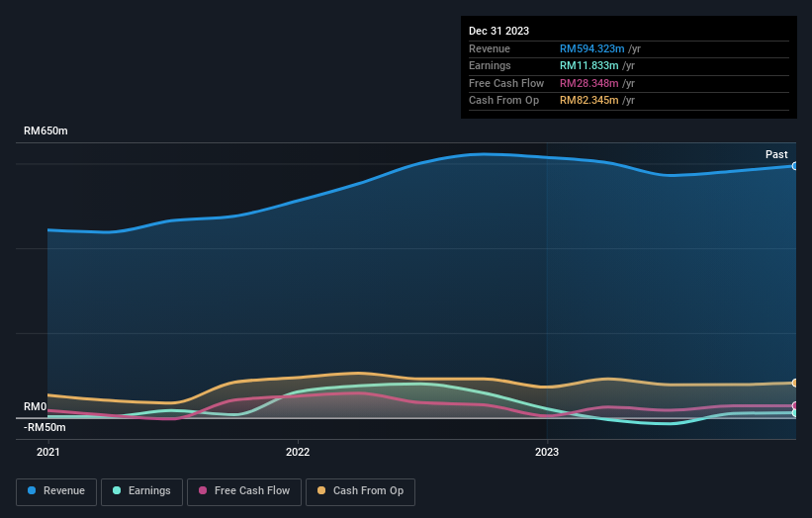Click the RM0 y-axis label
Viewport: 812px width, 518px height.
(x=35, y=406)
